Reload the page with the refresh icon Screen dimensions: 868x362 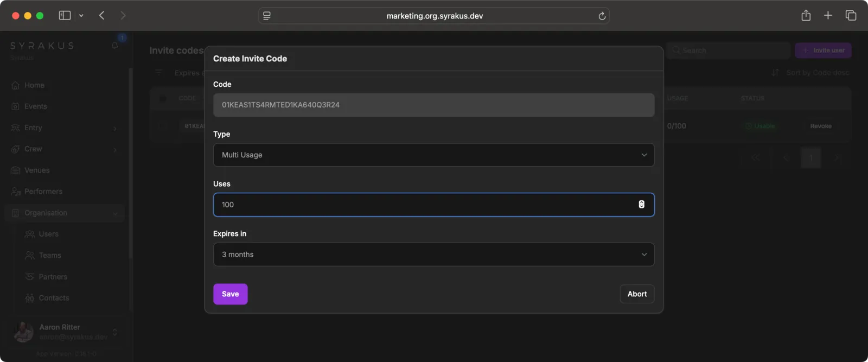click(x=602, y=16)
